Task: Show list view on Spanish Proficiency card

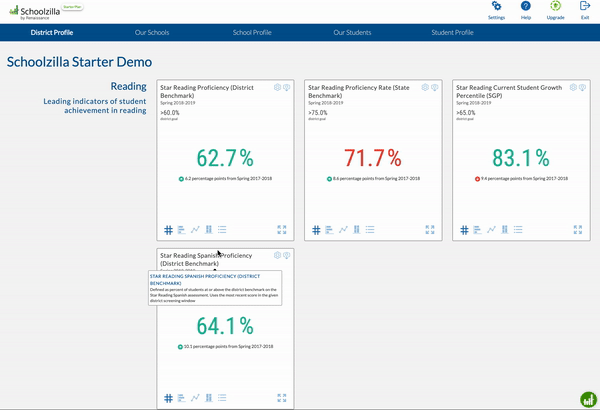Action: (222, 398)
